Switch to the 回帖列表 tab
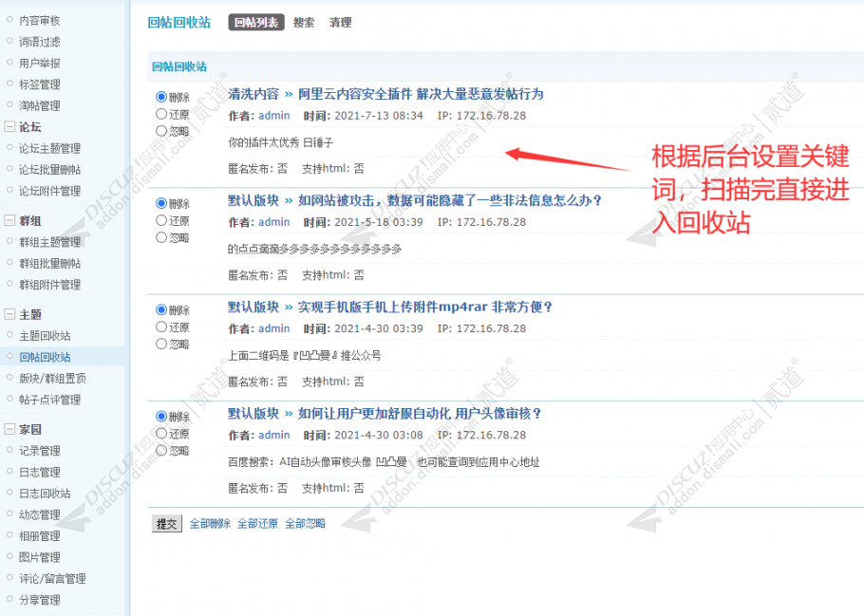This screenshot has width=864, height=616. (256, 23)
